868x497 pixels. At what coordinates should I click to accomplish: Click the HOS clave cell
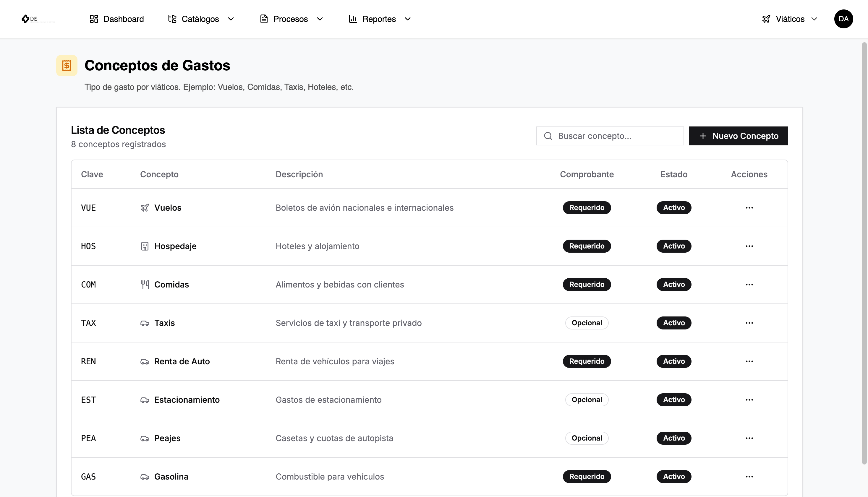pyautogui.click(x=88, y=246)
